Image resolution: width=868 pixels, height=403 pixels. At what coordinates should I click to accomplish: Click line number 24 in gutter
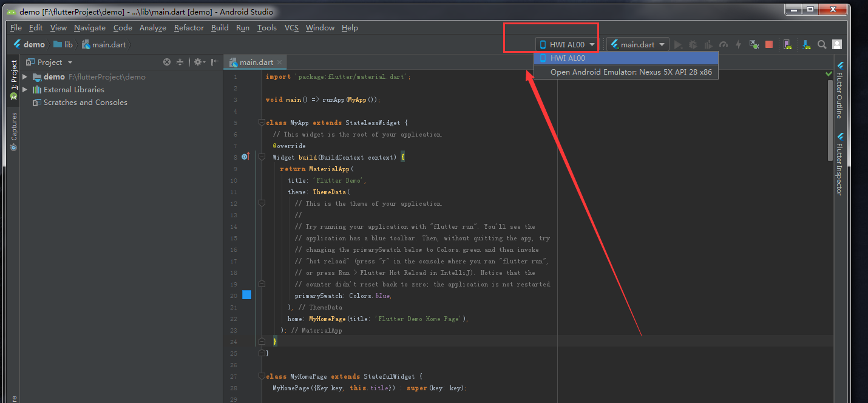tap(234, 342)
